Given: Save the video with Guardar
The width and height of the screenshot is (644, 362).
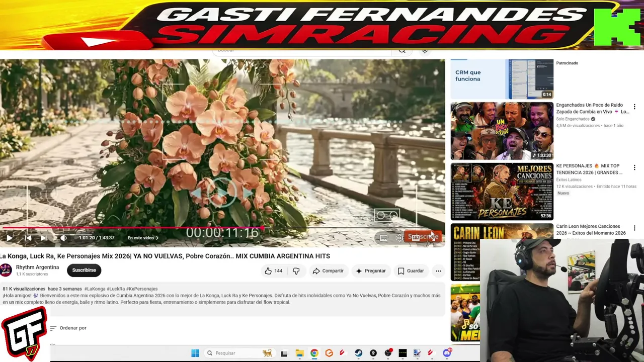Looking at the screenshot, I should (x=411, y=271).
